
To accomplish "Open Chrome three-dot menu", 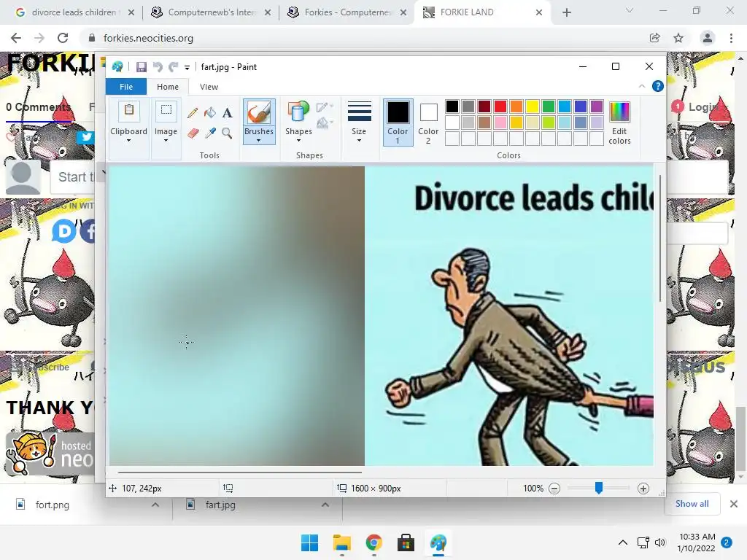I will [731, 38].
